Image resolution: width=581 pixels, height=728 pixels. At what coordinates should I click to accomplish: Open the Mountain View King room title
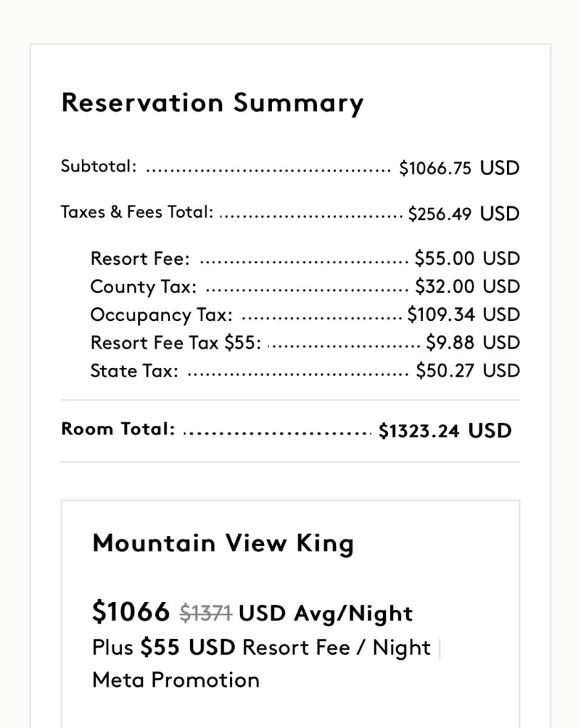pos(223,544)
